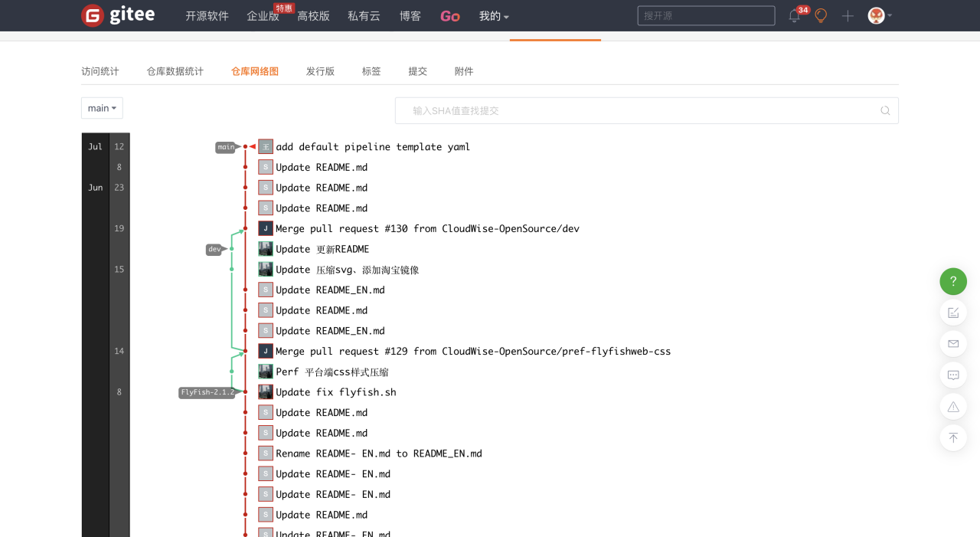Click the floating mail envelope icon

coord(953,344)
